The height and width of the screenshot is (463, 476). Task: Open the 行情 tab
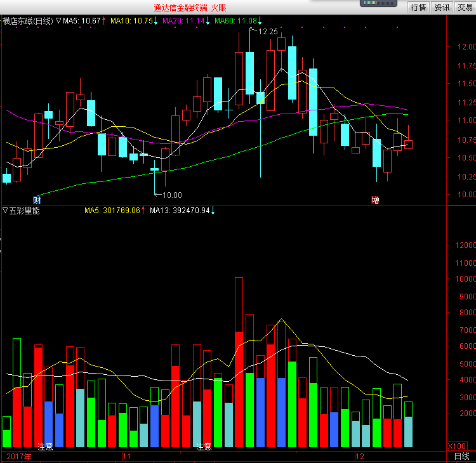pos(418,7)
